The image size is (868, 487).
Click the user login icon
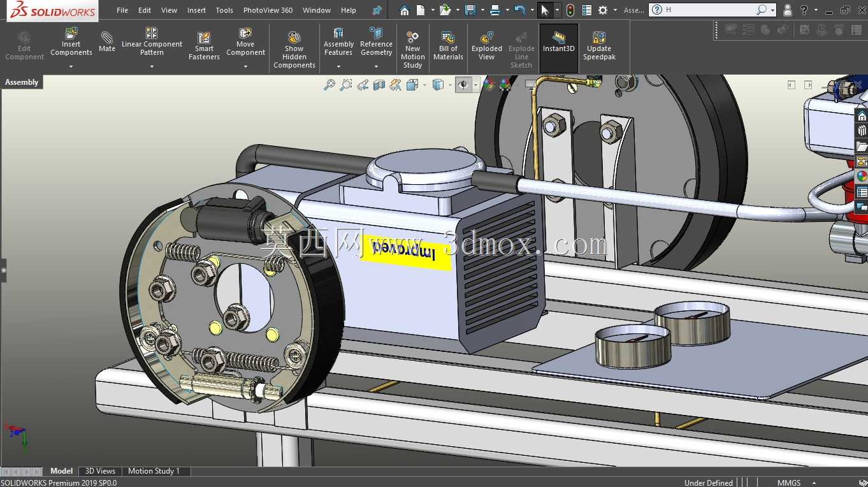pos(788,10)
